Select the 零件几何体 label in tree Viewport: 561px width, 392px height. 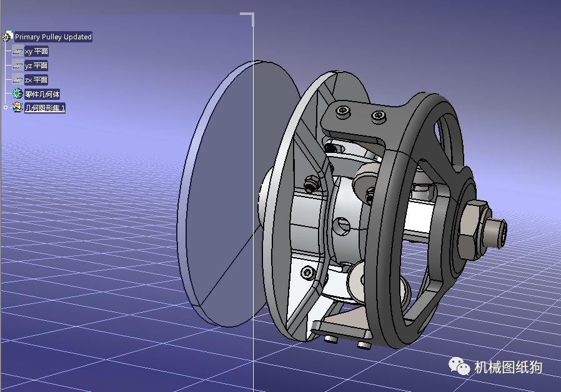42,94
